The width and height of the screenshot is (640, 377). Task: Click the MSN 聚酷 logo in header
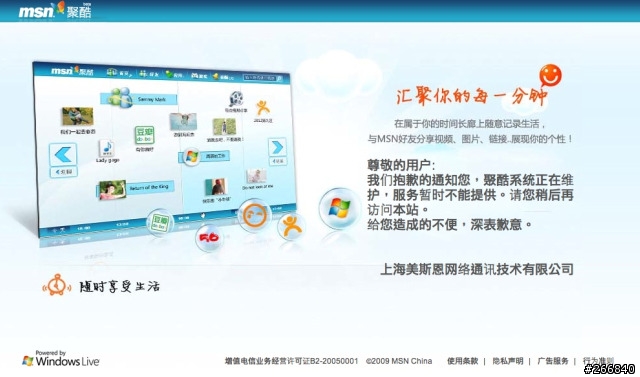pos(56,10)
